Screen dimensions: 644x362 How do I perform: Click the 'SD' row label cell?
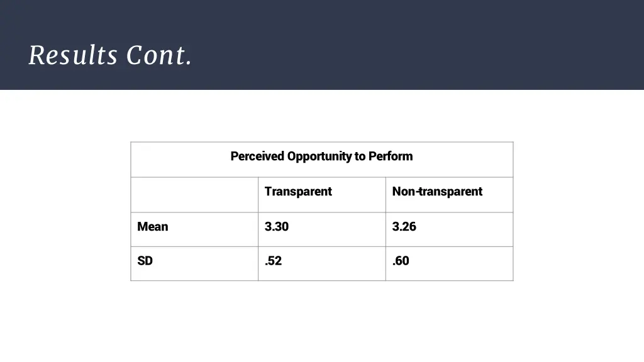tap(194, 263)
